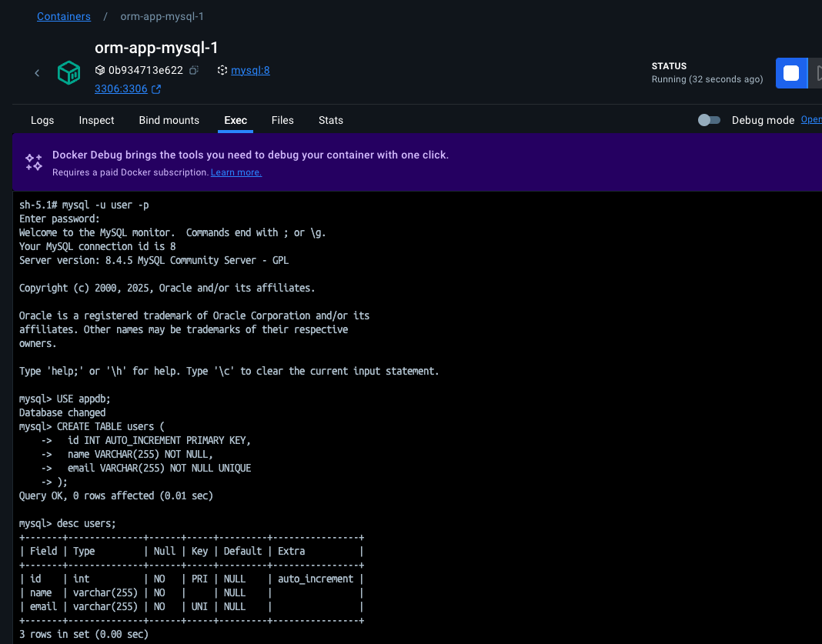
Task: Click the STATUS heading label
Action: point(669,66)
